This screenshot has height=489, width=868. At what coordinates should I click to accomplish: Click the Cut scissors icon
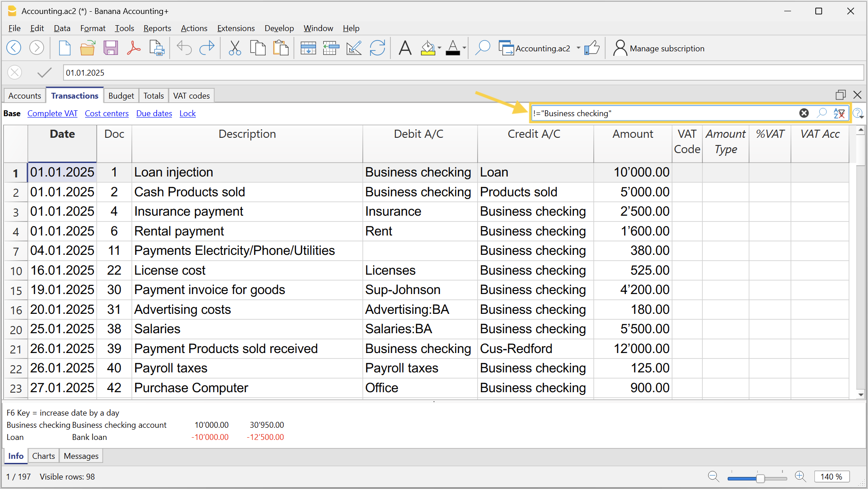[x=235, y=48]
